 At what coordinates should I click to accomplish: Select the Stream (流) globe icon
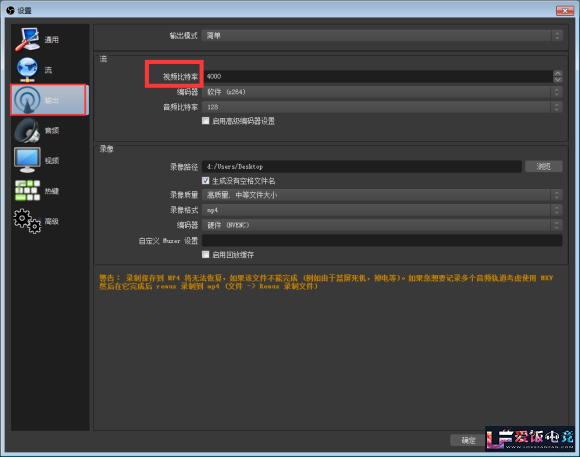[x=27, y=70]
